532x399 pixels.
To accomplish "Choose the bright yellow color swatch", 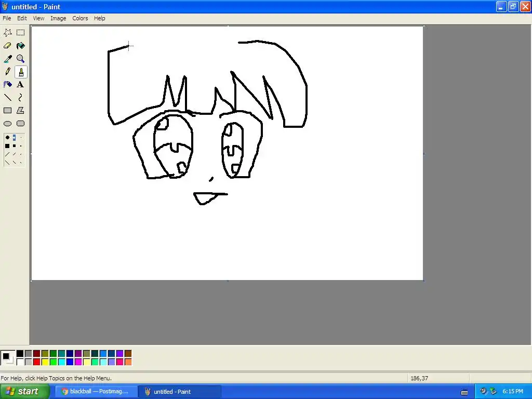I will pyautogui.click(x=45, y=362).
